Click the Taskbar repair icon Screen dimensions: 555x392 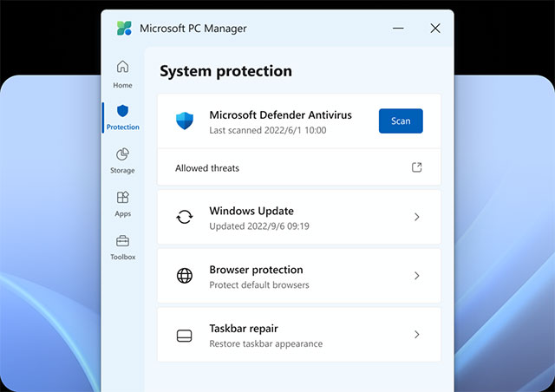(x=185, y=336)
